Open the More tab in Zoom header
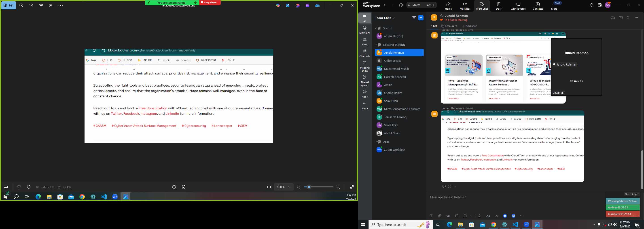Screen dimensions: 644x229 554,6
